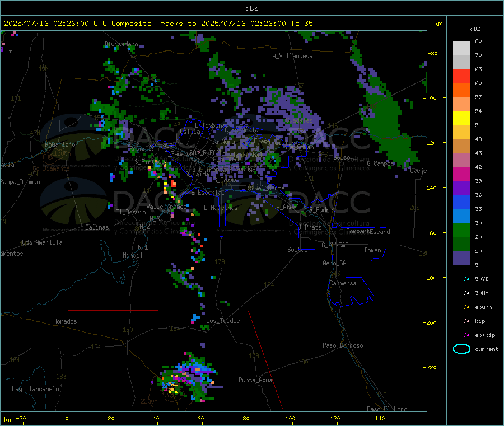Click the Cda_Amarilla map label
Image resolution: width=504 pixels, height=426 pixels.
42,242
